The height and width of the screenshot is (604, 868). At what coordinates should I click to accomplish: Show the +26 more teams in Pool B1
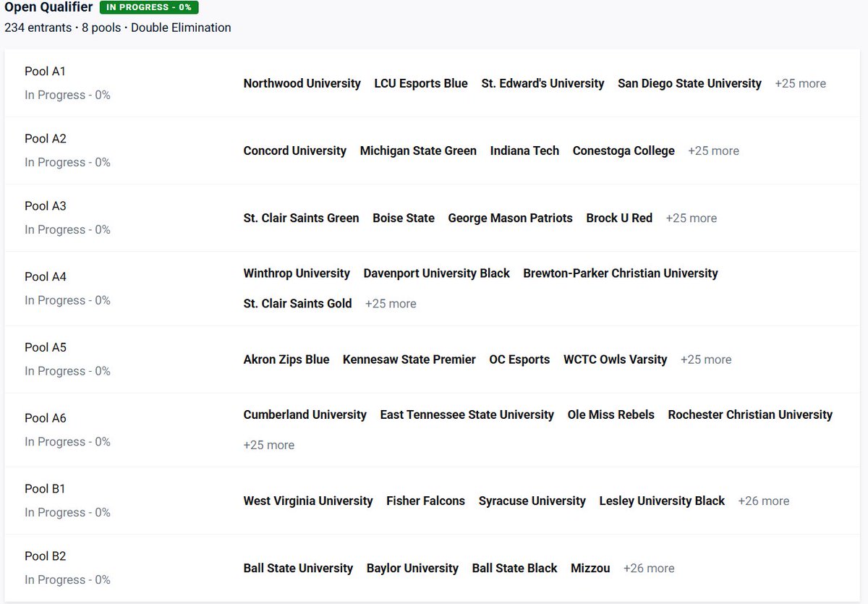pos(764,501)
